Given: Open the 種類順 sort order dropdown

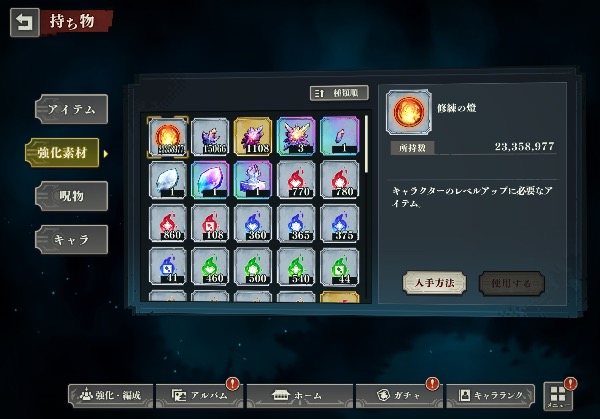Looking at the screenshot, I should coord(339,93).
